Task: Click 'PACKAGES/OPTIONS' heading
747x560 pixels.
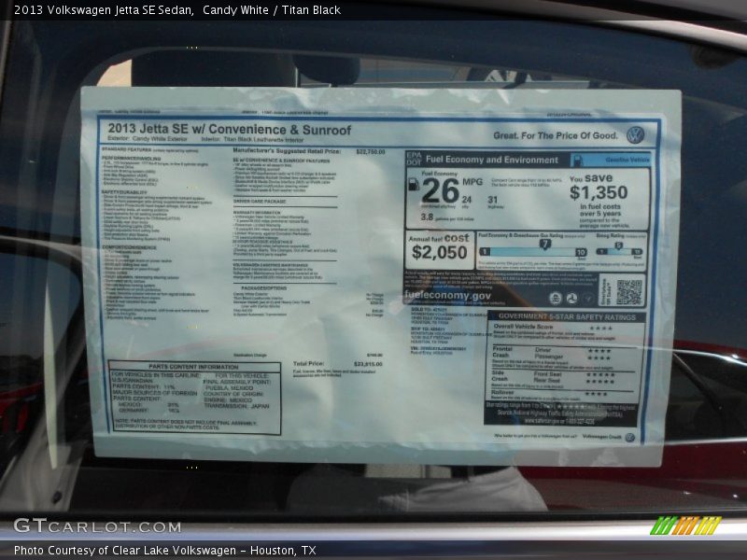Action: [263, 288]
